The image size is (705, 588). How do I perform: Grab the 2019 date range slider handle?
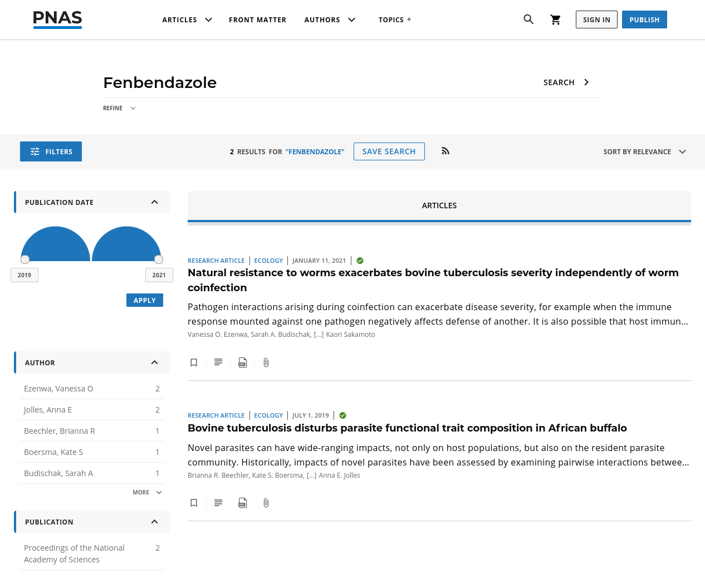coord(25,259)
